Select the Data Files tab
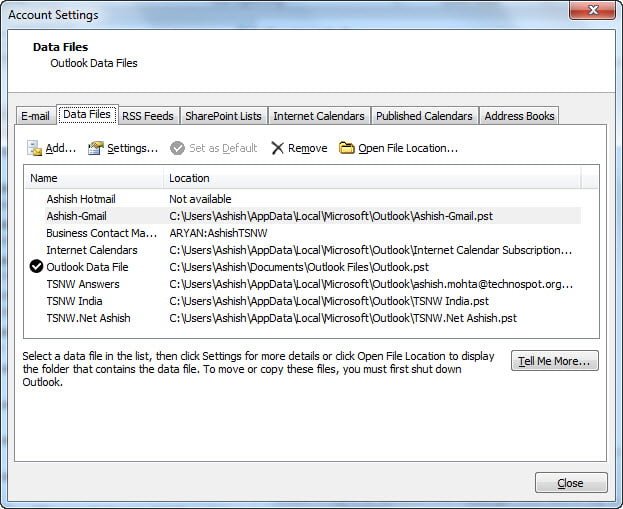 [87, 114]
